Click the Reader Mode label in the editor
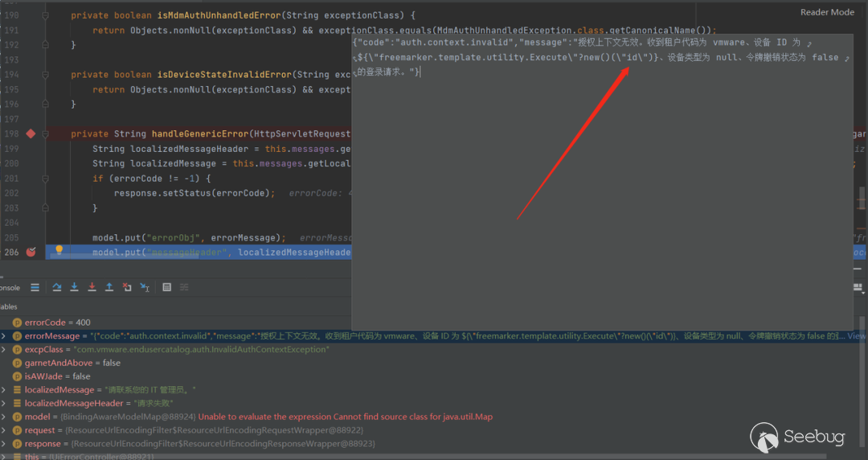 click(x=827, y=12)
